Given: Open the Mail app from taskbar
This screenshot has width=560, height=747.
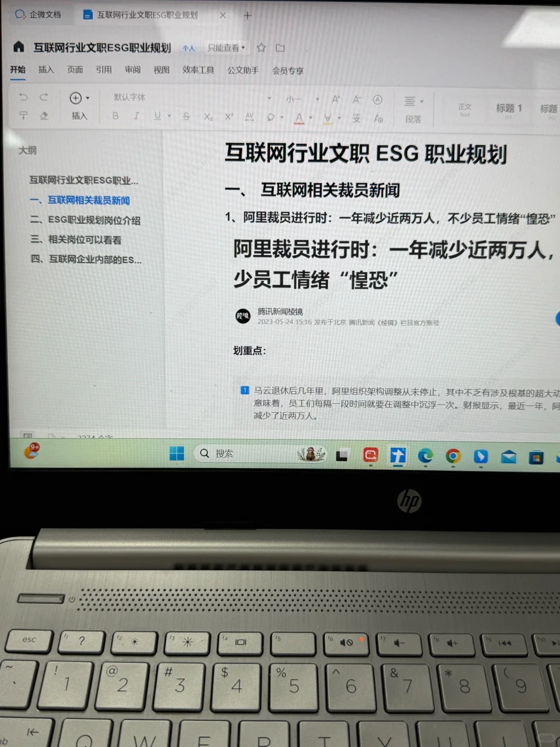Looking at the screenshot, I should click(x=508, y=457).
